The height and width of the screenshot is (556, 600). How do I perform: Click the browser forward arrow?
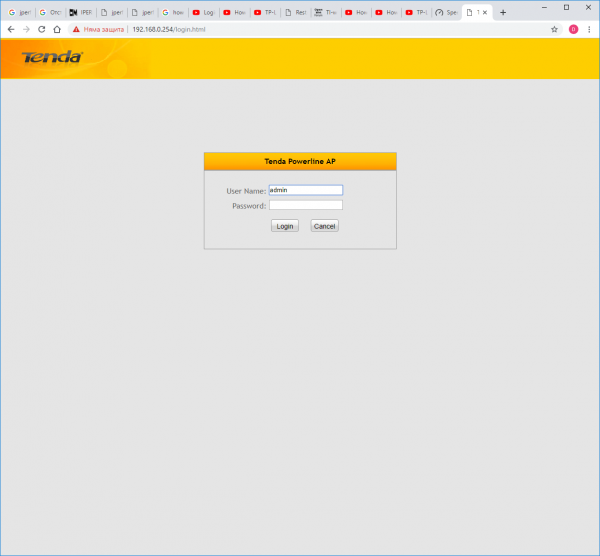pyautogui.click(x=26, y=29)
